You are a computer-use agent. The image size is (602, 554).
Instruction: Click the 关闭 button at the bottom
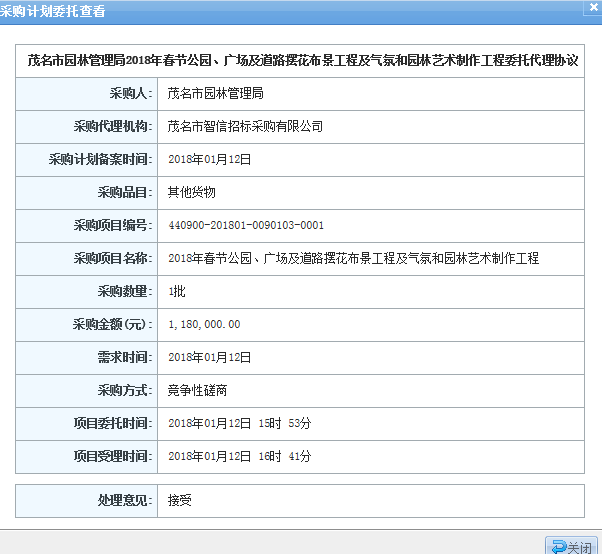571,546
